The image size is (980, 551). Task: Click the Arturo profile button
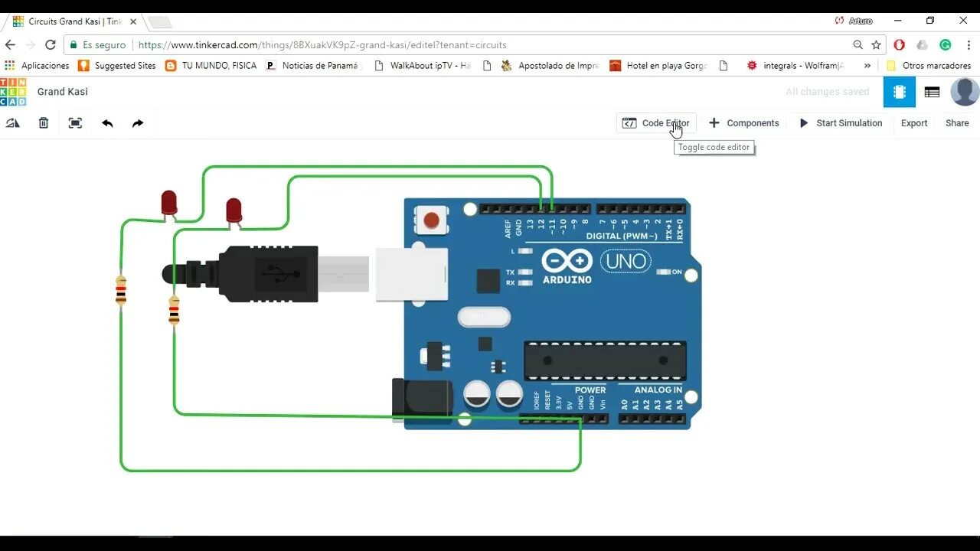854,21
